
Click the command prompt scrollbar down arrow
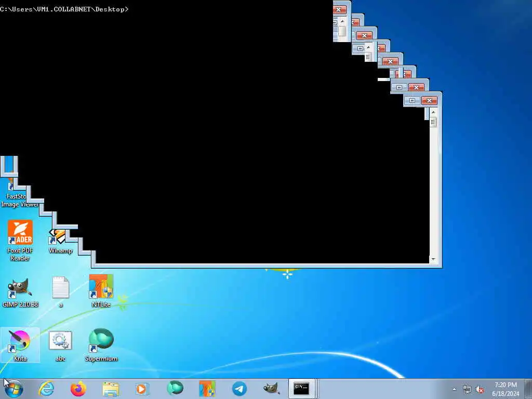tap(433, 260)
